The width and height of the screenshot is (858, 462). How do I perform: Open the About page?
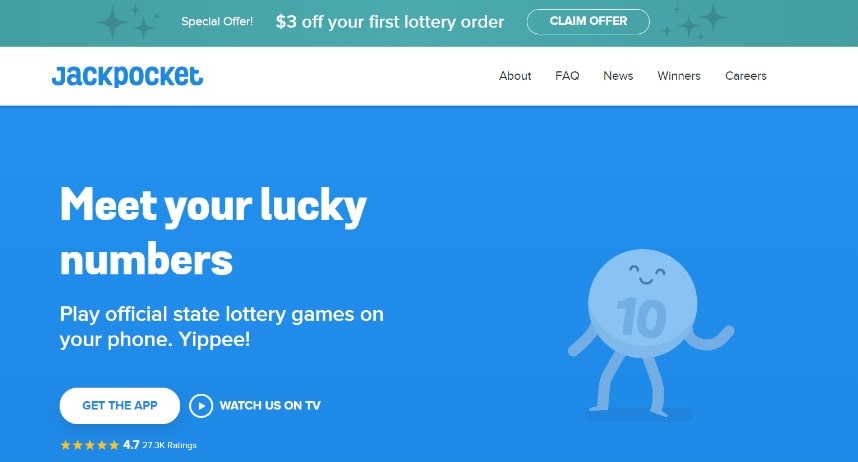tap(515, 76)
